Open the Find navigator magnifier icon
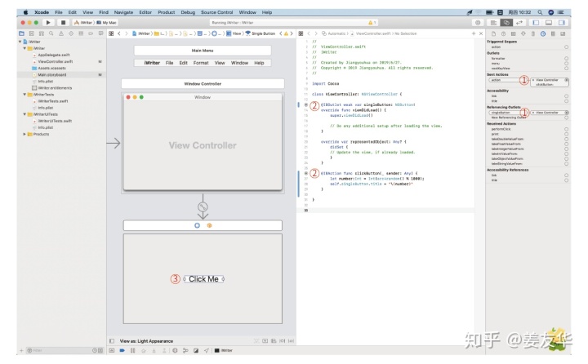588x364 pixels. pyautogui.click(x=51, y=33)
